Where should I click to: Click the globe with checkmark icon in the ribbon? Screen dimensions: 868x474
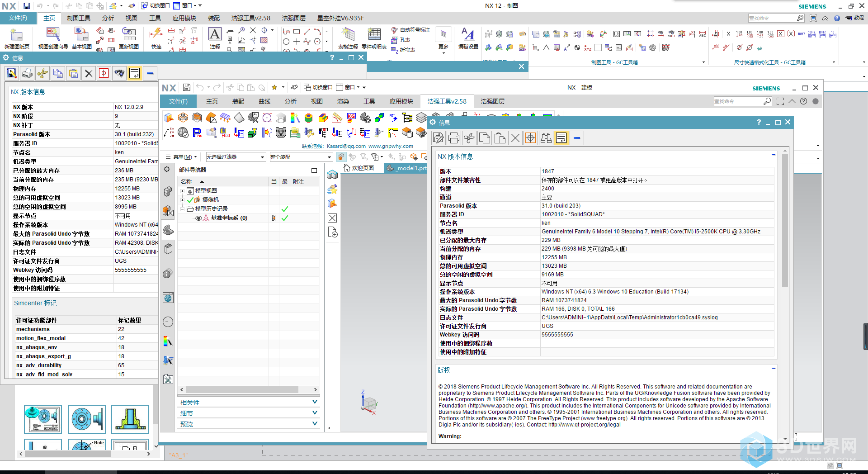(x=183, y=132)
